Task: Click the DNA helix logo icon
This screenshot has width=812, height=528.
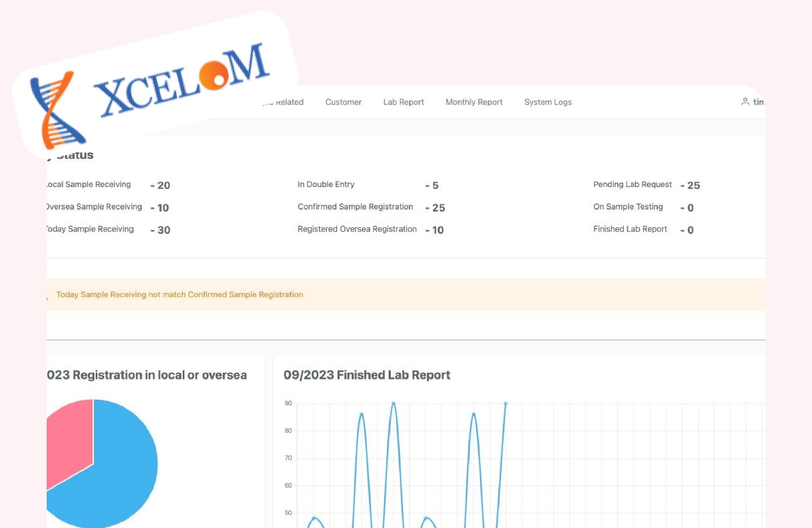Action: [56, 111]
